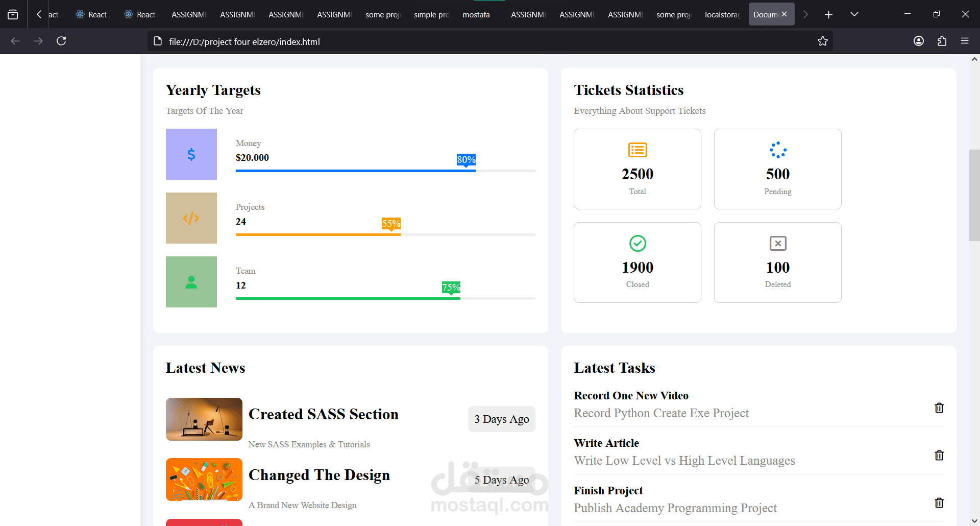Click the account profile icon

(x=919, y=41)
